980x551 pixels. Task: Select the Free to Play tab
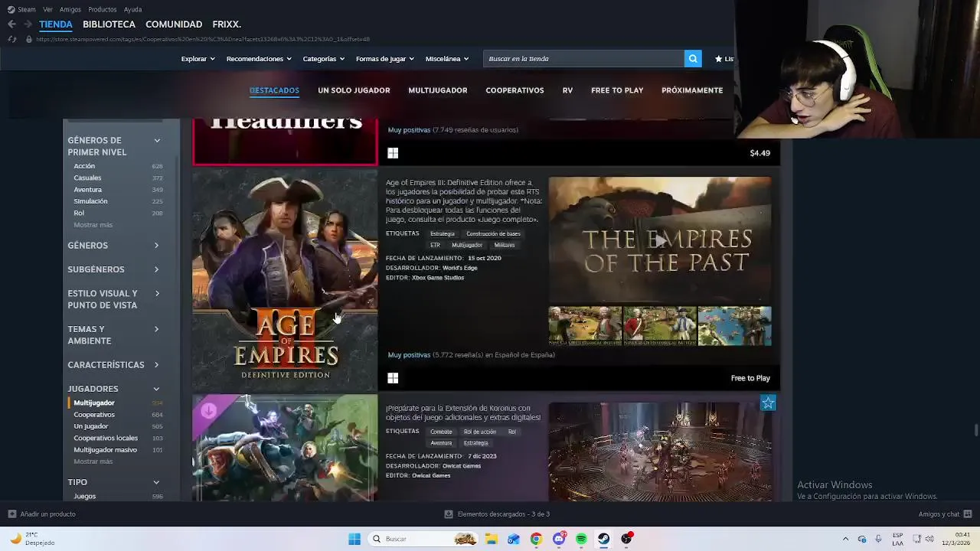[617, 90]
